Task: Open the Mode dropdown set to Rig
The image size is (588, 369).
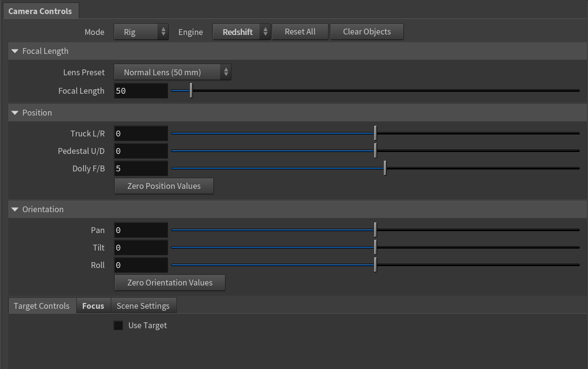Action: (141, 32)
